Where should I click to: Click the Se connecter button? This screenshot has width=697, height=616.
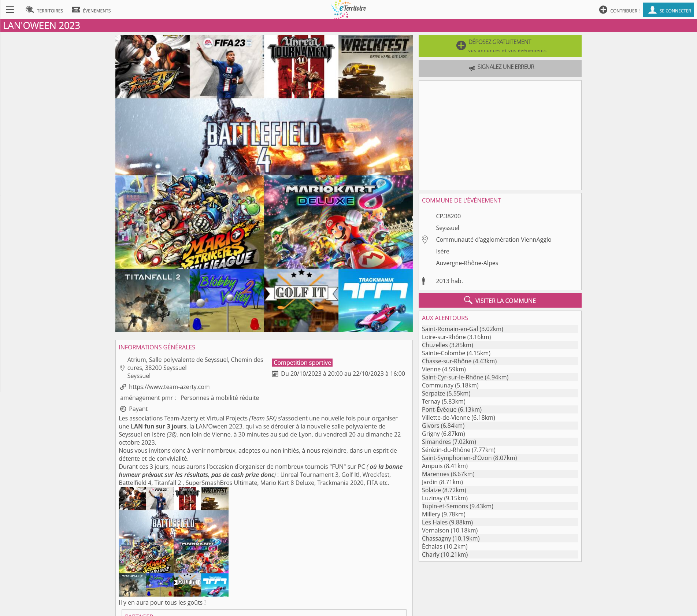[668, 10]
